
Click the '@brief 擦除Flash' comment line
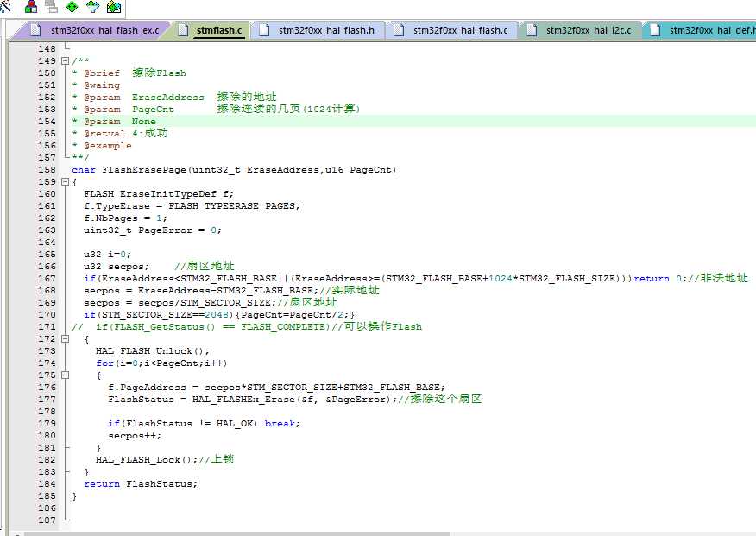[x=129, y=73]
